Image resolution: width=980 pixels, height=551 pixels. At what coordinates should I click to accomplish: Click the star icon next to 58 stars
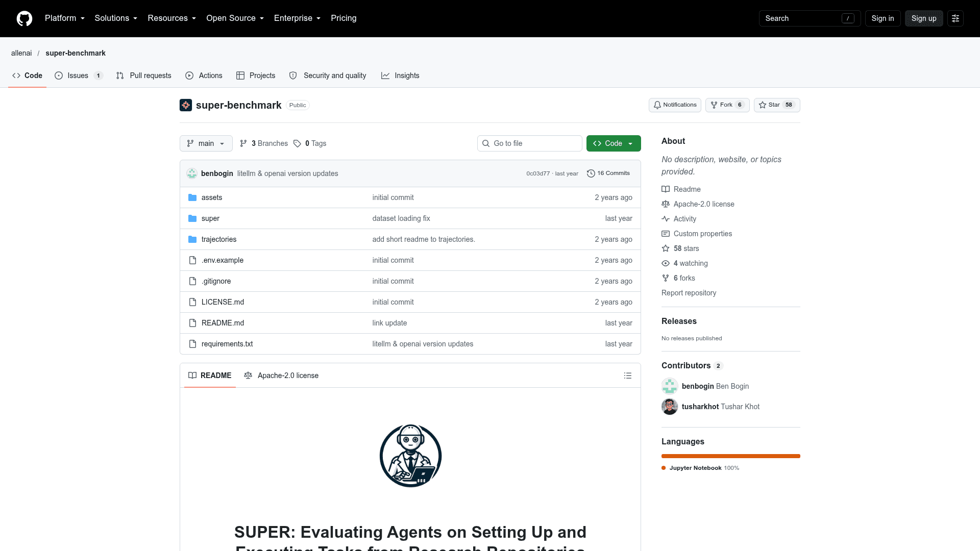[x=666, y=248]
